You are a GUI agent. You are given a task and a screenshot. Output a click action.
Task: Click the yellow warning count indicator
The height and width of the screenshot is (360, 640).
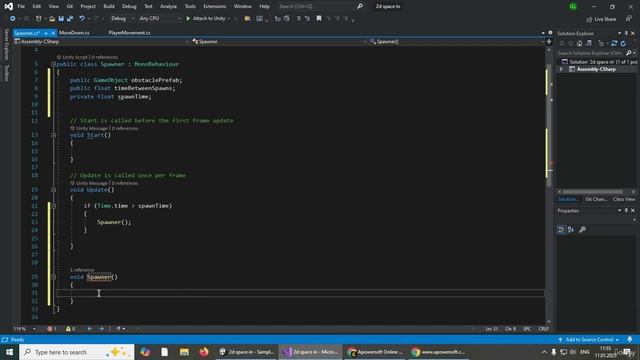click(70, 329)
